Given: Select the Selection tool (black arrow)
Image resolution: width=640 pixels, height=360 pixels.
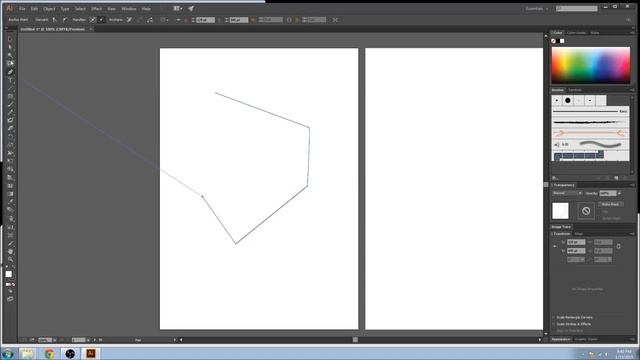Looking at the screenshot, I should [10, 39].
